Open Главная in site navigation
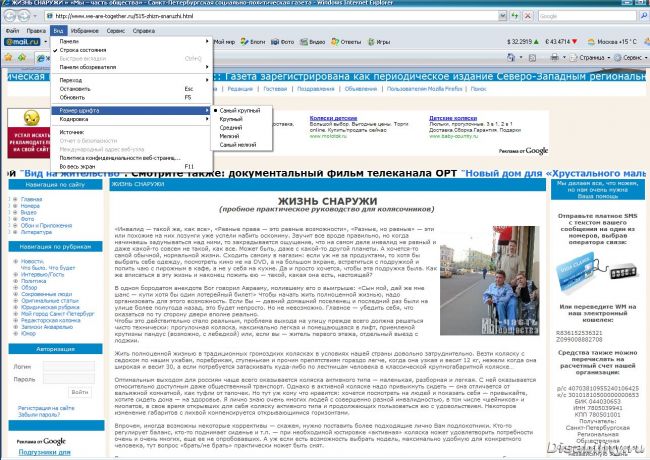Image resolution: width=650 pixels, height=460 pixels. click(x=32, y=199)
